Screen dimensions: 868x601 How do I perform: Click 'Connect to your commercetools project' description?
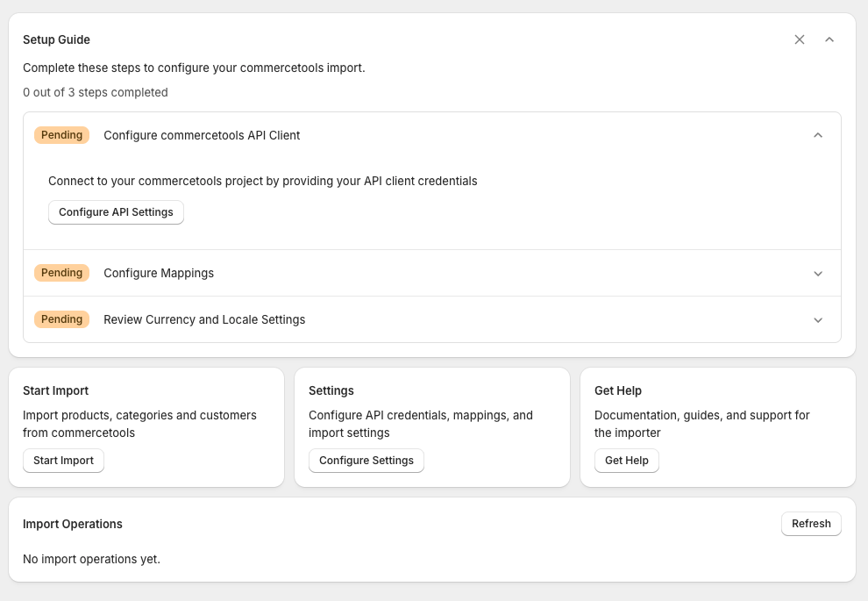pos(263,181)
